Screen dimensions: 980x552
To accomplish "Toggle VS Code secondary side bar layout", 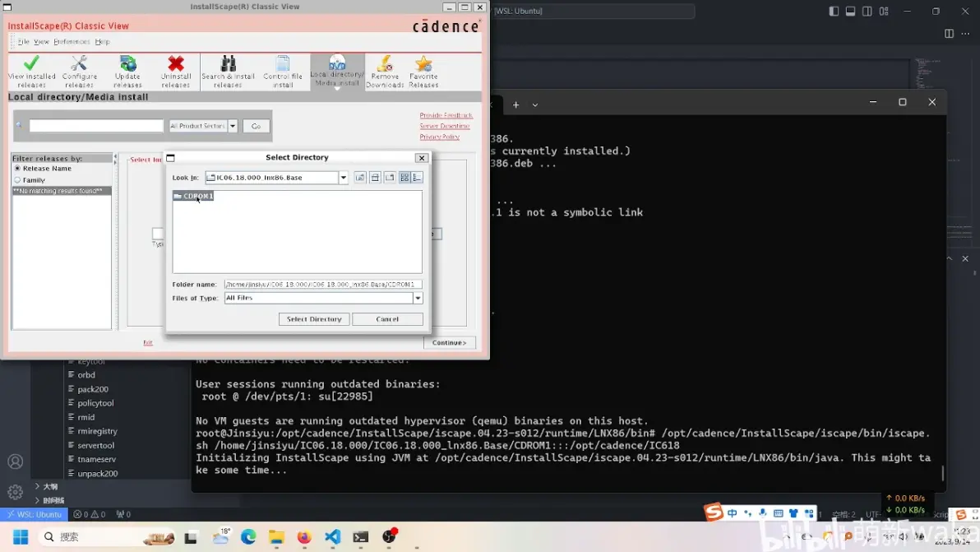I will (867, 12).
